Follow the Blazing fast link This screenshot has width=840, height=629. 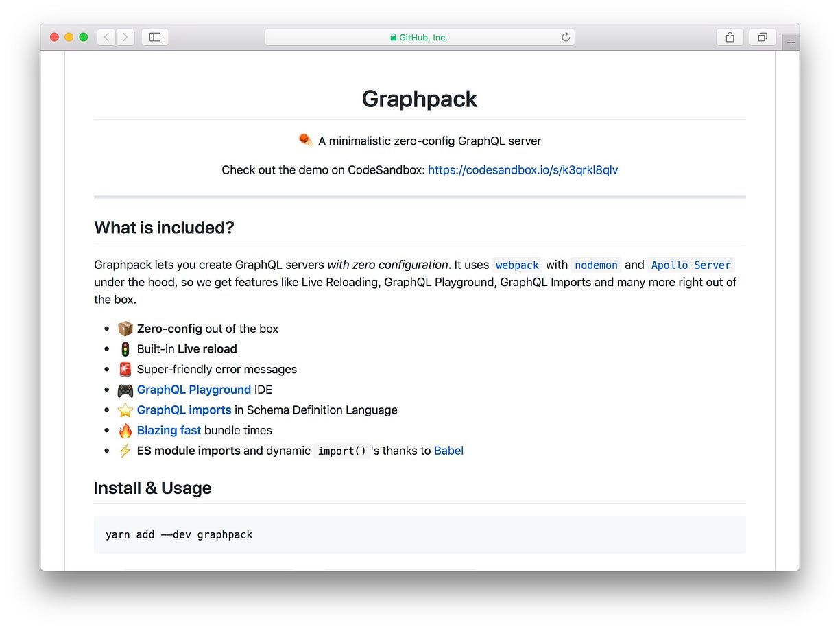coord(169,430)
